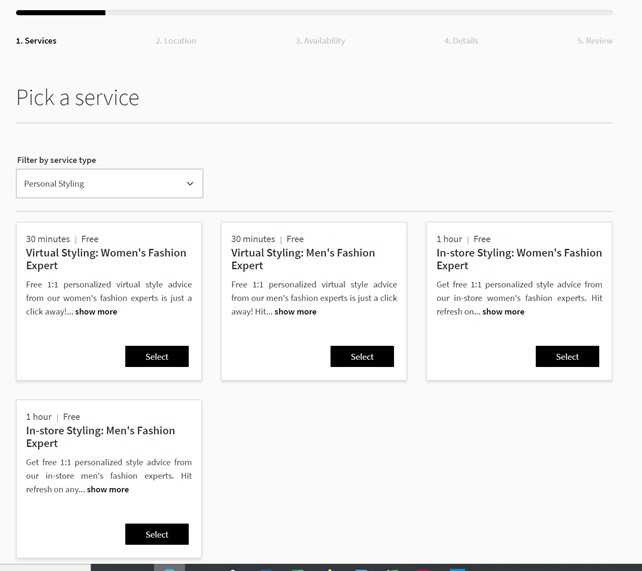Click title 'Virtual Styling: Women's Fashion Expert'
The width and height of the screenshot is (642, 571).
pos(106,259)
